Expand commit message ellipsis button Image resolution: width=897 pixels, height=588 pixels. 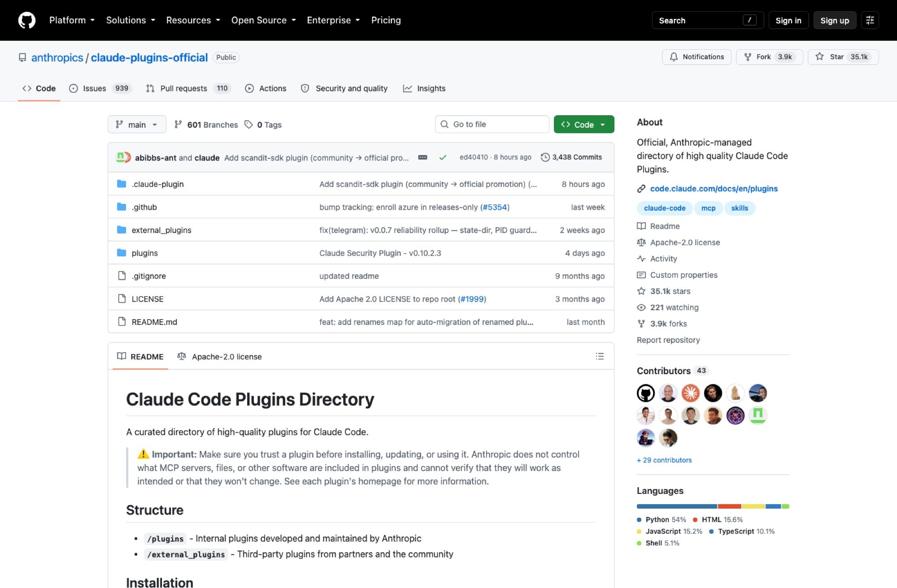(422, 157)
